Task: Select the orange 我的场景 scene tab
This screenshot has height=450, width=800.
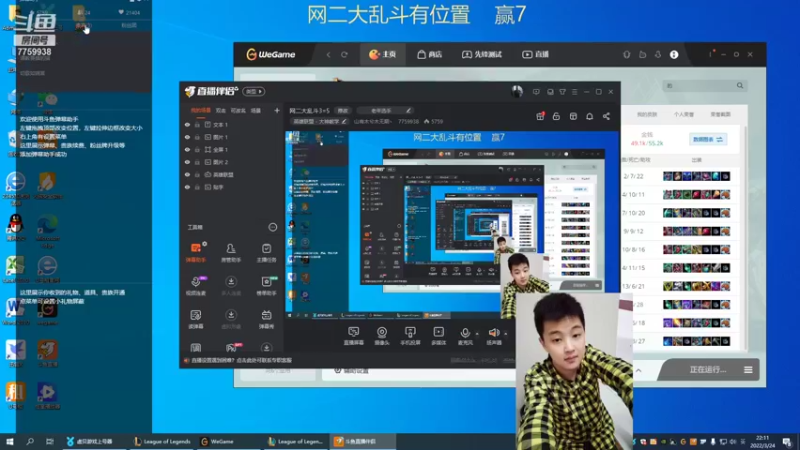Action: 201,110
